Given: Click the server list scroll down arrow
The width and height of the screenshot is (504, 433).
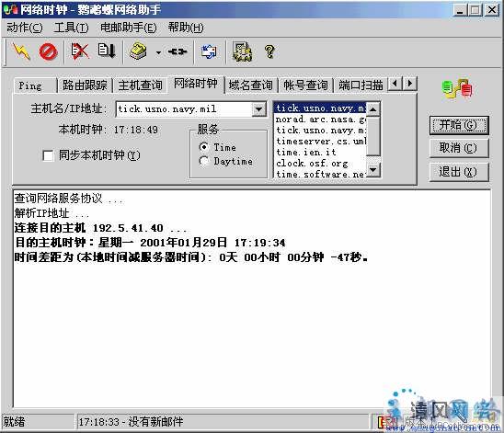Looking at the screenshot, I should tap(373, 170).
